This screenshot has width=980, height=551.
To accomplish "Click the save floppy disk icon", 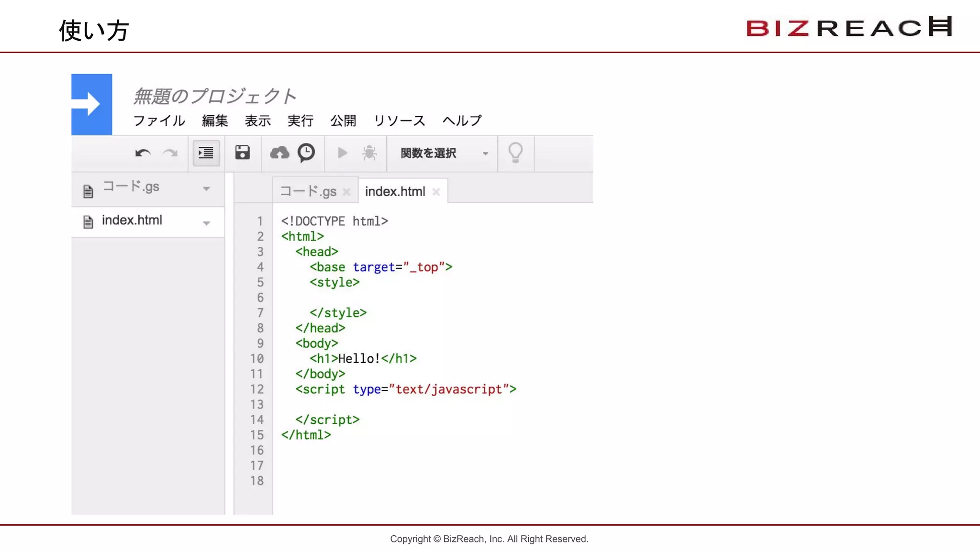I will (x=243, y=153).
